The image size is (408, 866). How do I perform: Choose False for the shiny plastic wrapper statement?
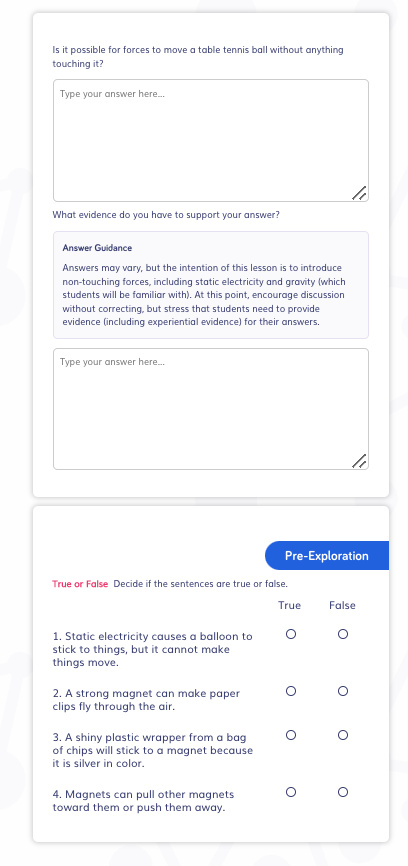point(343,735)
